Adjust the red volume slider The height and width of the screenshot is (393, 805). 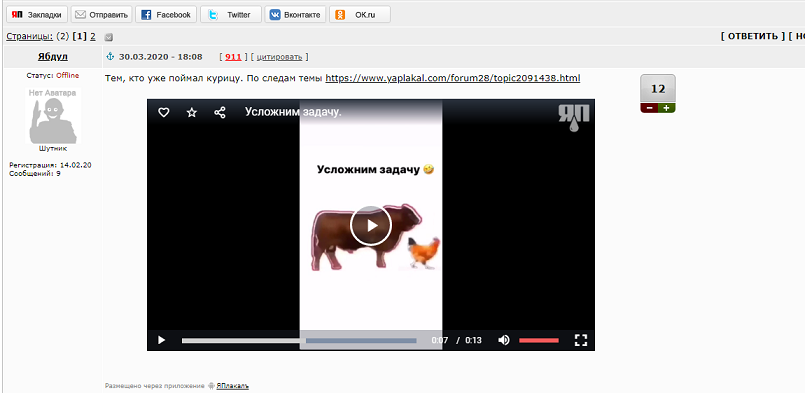point(539,341)
